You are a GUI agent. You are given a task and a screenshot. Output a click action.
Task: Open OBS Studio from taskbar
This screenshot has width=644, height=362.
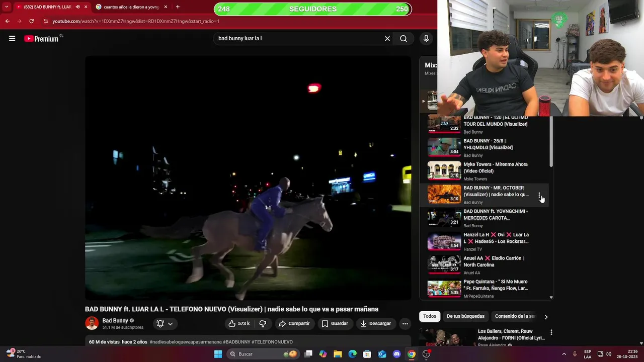point(426,354)
